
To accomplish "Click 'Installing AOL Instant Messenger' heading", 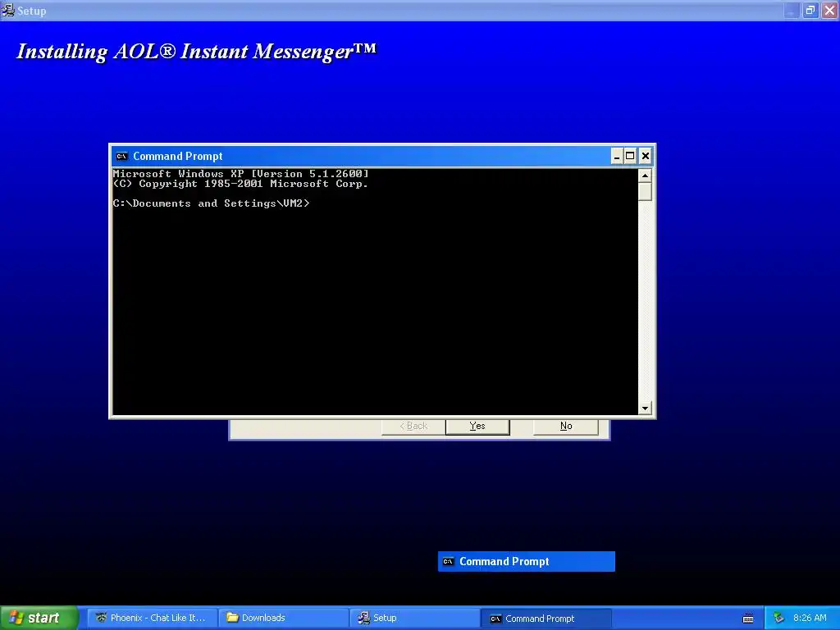I will [196, 52].
